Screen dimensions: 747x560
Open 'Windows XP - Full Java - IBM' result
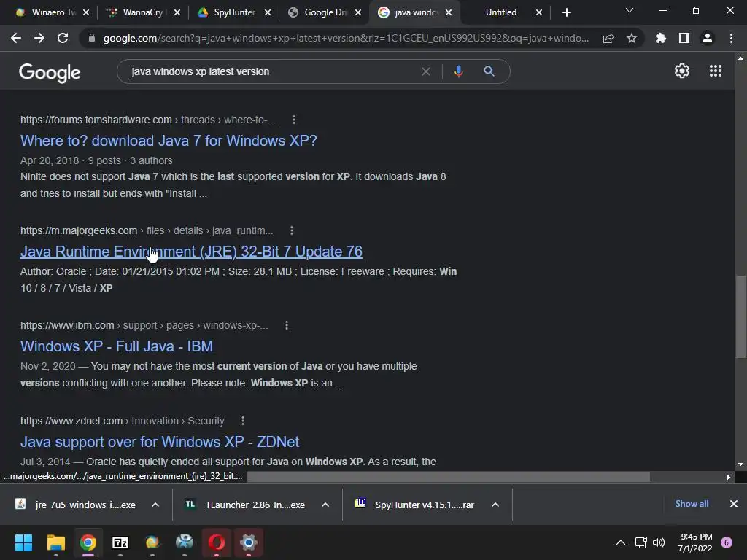[117, 346]
